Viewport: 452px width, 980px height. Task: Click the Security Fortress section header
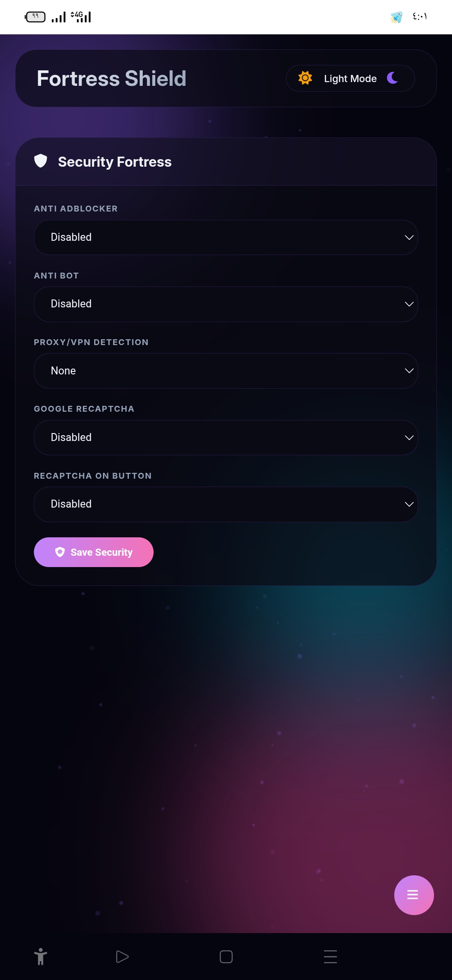pyautogui.click(x=115, y=162)
